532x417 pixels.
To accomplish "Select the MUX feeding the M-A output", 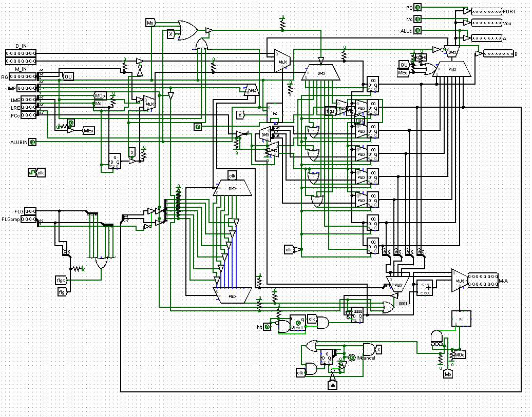I will point(459,281).
